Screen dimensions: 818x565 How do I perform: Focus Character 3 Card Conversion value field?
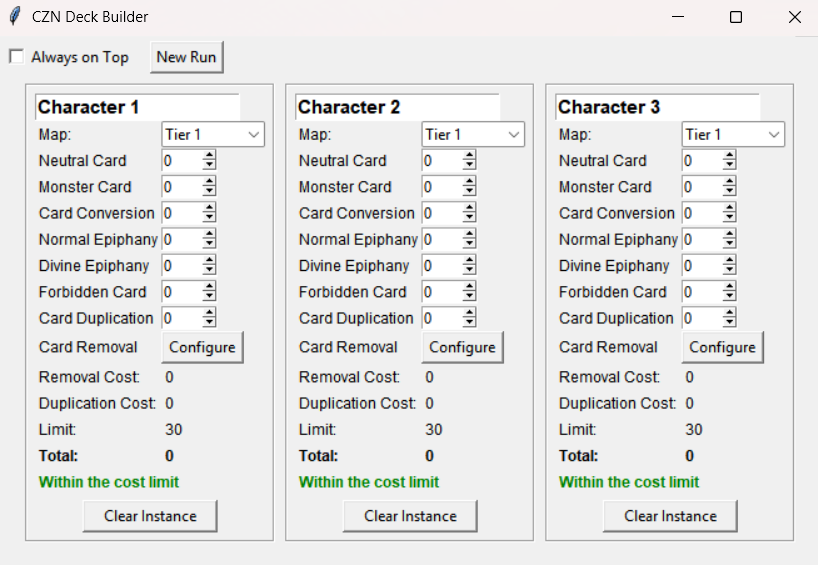tap(702, 213)
